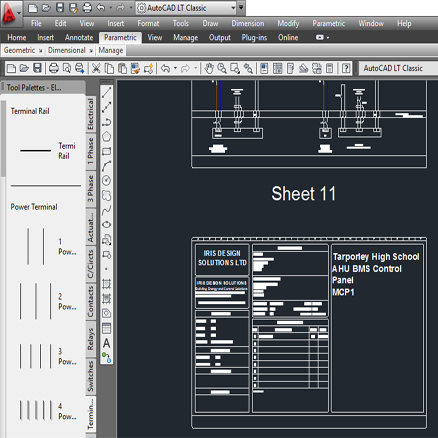The height and width of the screenshot is (438, 438).
Task: Select the Region tool
Action: tap(106, 313)
